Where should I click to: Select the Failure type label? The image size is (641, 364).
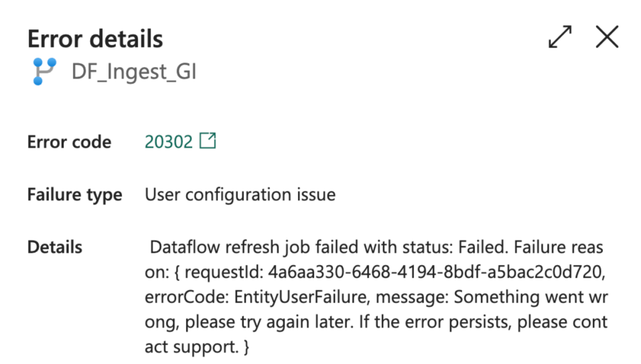(74, 195)
